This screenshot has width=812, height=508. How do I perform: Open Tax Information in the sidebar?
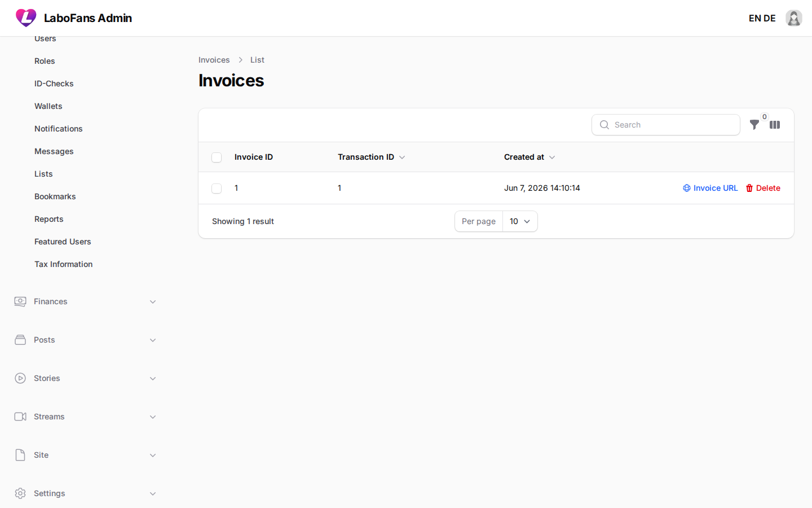[64, 264]
